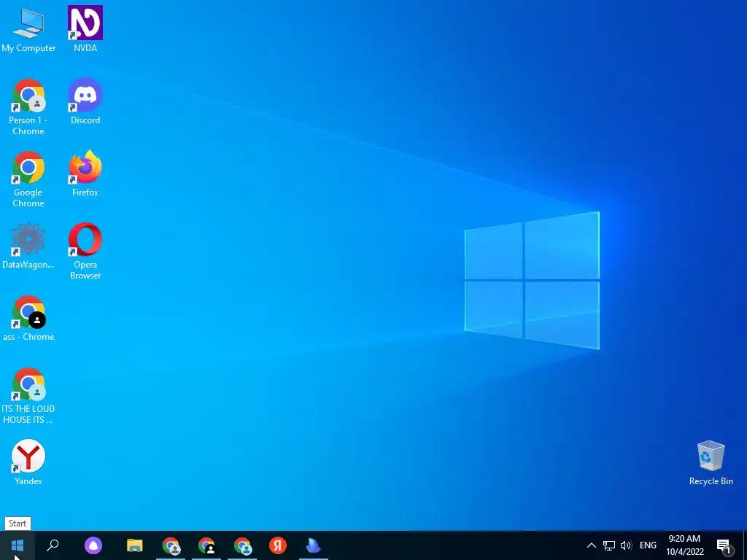Screen dimensions: 747x560
Task: Open File Explorer from the taskbar
Action: (135, 545)
